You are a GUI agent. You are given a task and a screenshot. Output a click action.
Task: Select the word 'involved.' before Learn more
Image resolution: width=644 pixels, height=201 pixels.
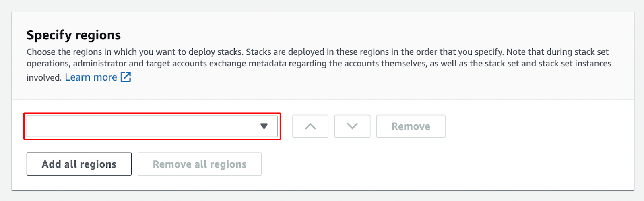click(44, 78)
